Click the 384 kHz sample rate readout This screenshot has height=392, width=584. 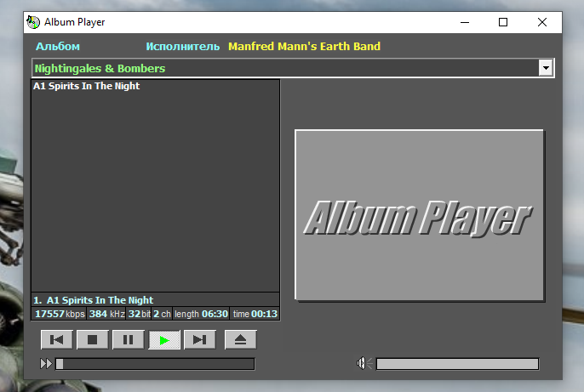click(x=107, y=314)
